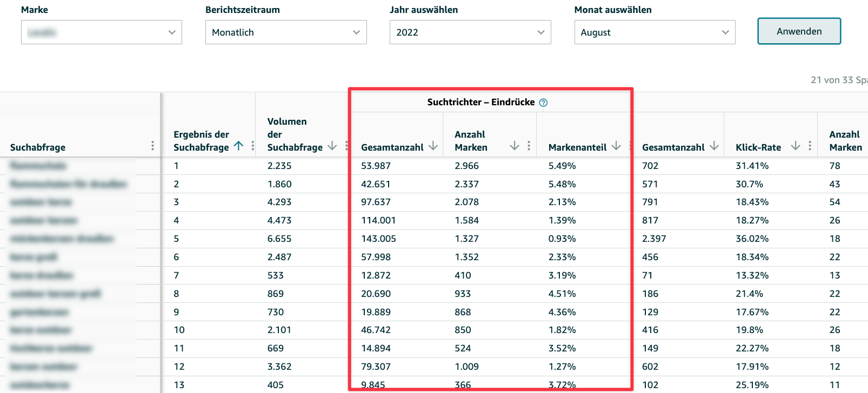This screenshot has height=393, width=868.
Task: Click the 21 von 33 columns indicator
Action: 839,80
